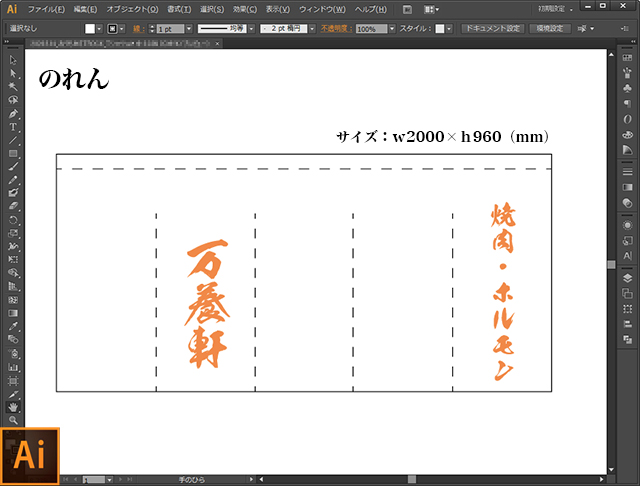Select the Pen tool
This screenshot has height=486, width=640.
[13, 113]
